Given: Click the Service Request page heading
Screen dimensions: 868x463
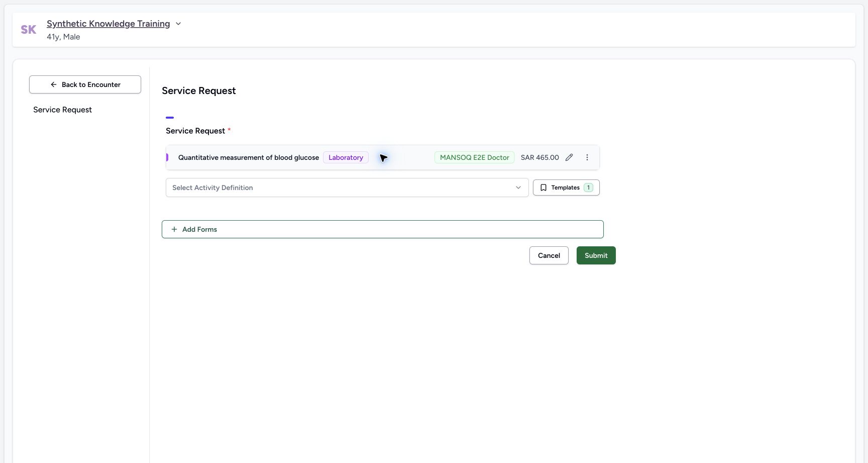Looking at the screenshot, I should pos(199,91).
